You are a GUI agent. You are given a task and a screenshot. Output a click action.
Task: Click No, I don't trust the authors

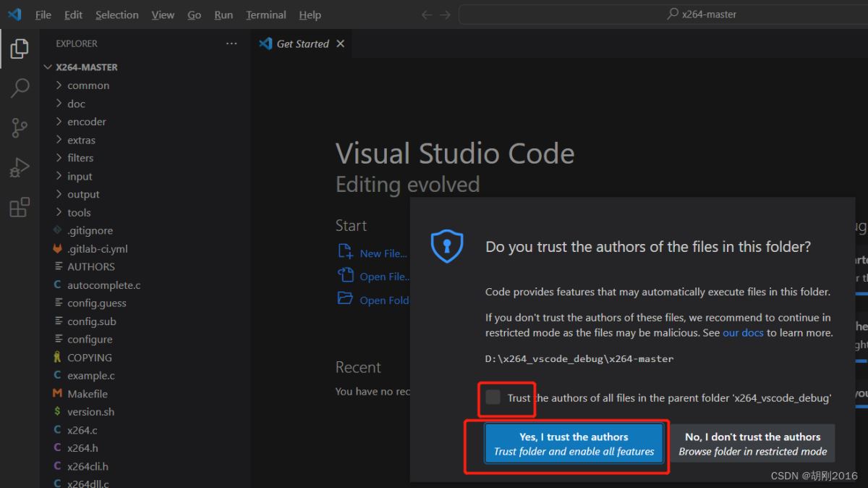tap(752, 443)
